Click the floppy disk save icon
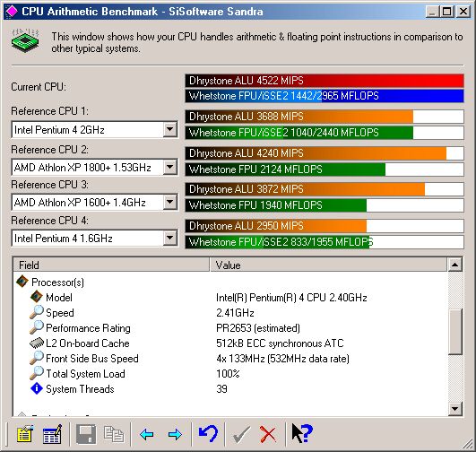Image resolution: width=476 pixels, height=452 pixels. [x=86, y=434]
